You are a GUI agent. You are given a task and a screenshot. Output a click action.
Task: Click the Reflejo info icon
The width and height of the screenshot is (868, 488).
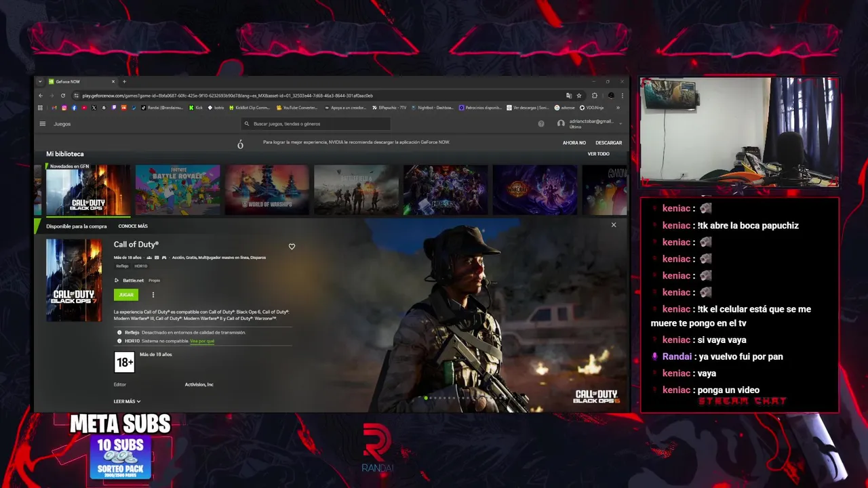click(x=119, y=333)
